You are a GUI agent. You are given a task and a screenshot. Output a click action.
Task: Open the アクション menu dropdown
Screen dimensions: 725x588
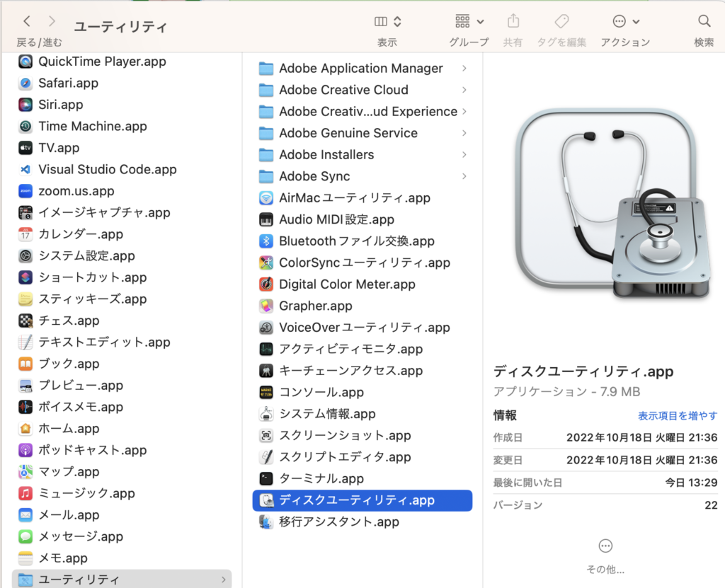(626, 21)
